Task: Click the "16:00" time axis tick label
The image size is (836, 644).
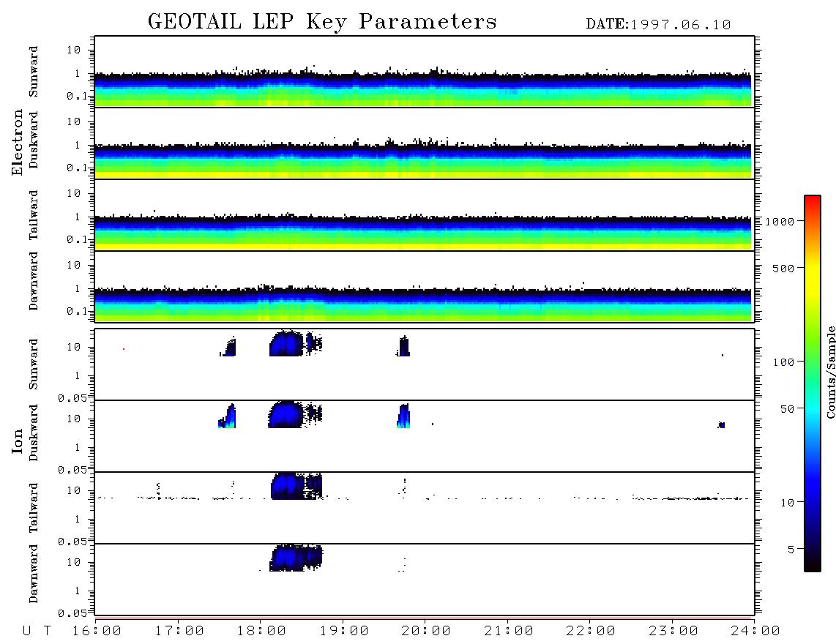Action: pos(97,631)
